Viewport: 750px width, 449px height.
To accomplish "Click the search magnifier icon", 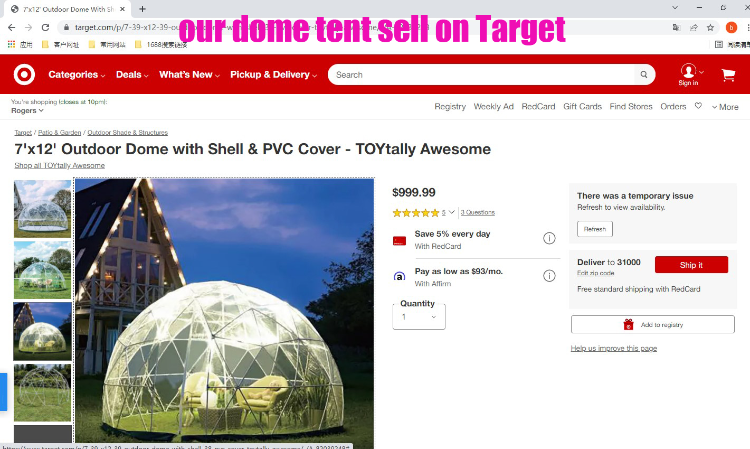I will click(x=644, y=75).
